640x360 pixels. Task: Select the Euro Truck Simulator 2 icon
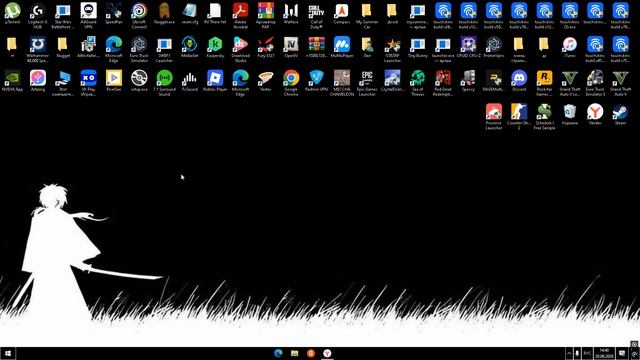(595, 83)
